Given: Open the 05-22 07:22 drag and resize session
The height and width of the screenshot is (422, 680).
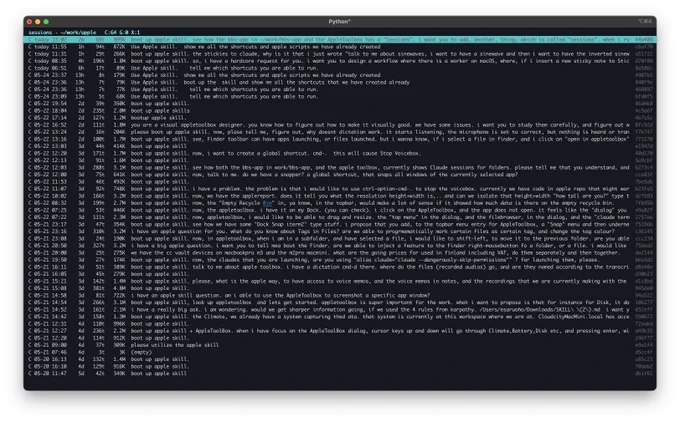Looking at the screenshot, I should point(340,217).
